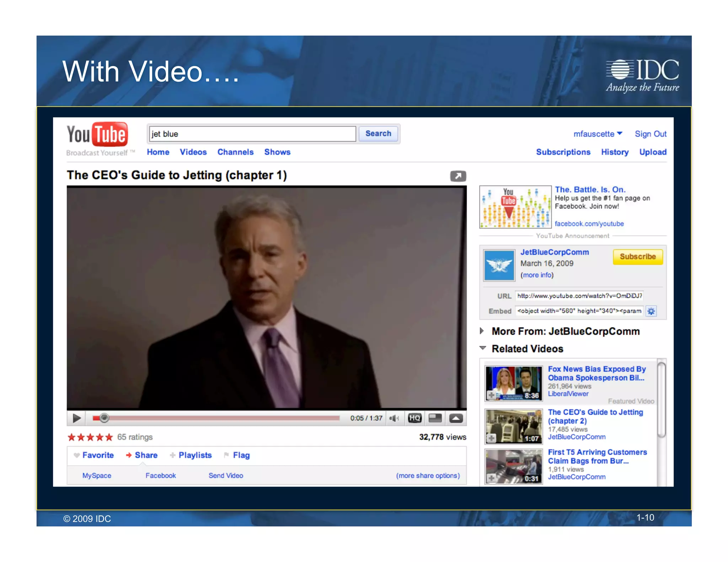This screenshot has width=728, height=562.
Task: Click Send Video link
Action: [x=226, y=475]
